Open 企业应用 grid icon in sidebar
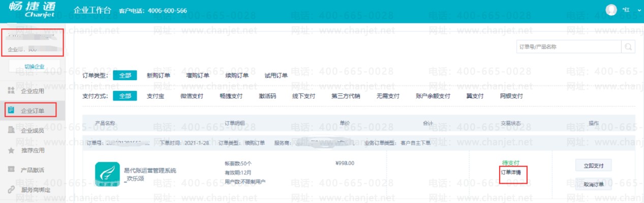The image size is (644, 203). [x=11, y=91]
